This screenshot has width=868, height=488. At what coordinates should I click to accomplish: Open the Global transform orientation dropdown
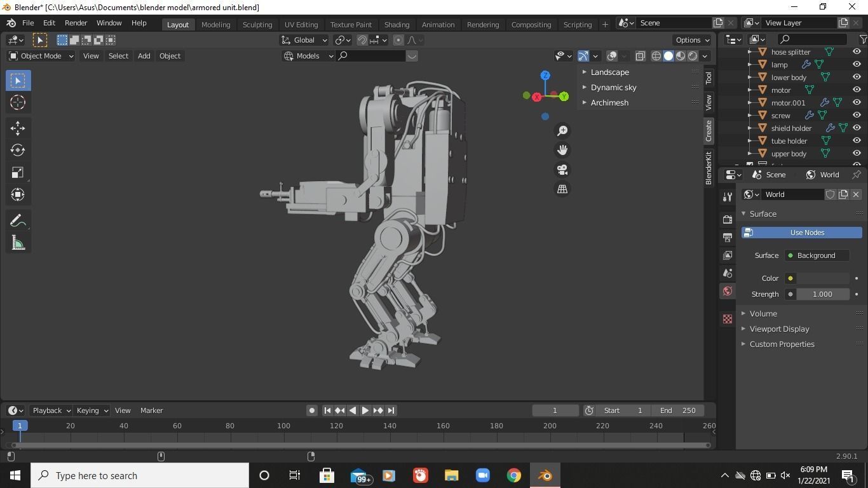click(304, 40)
